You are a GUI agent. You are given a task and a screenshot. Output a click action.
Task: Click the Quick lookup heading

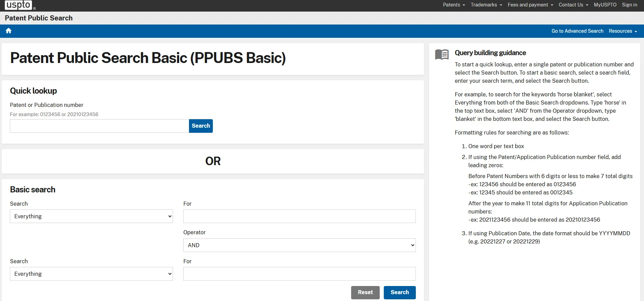(x=33, y=91)
